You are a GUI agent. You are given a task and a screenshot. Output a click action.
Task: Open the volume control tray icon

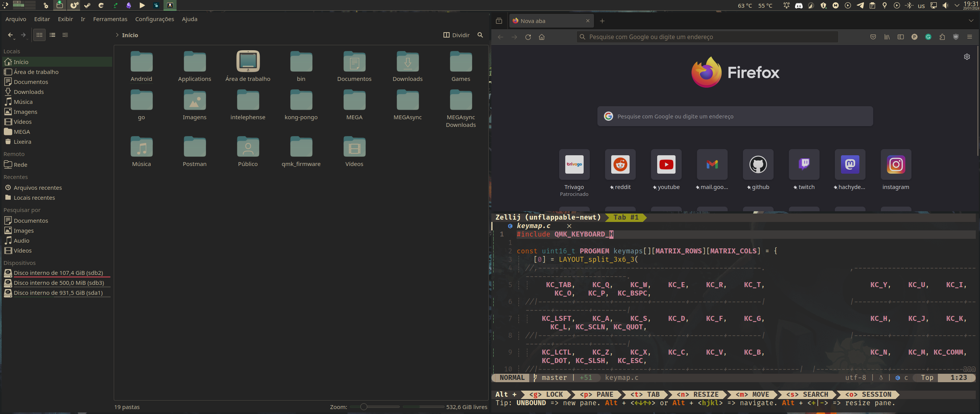(946, 5)
